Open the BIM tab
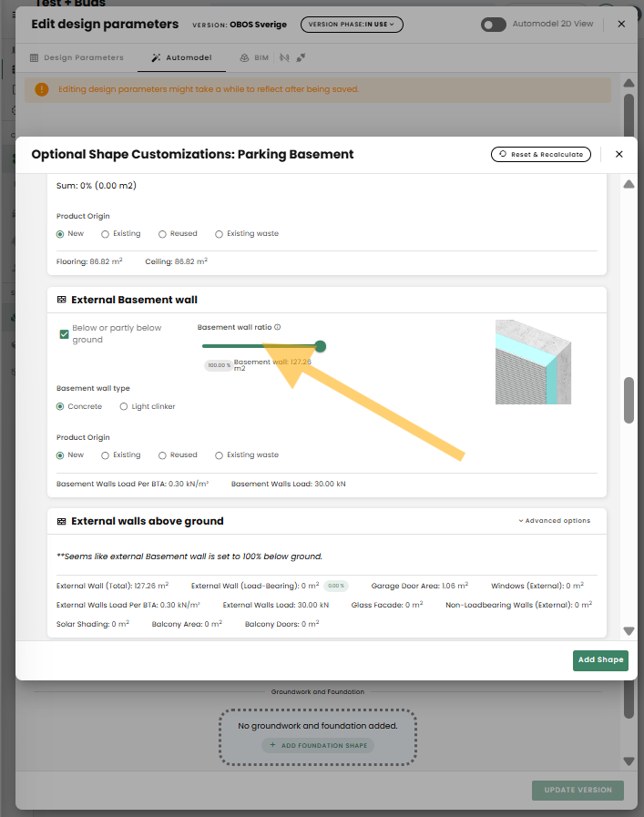This screenshot has height=817, width=644. [254, 57]
